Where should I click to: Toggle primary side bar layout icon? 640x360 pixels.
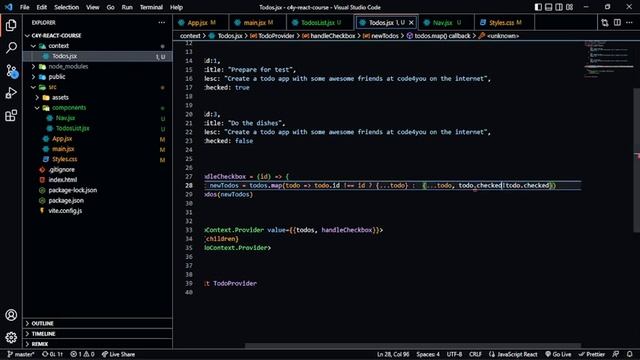click(538, 7)
